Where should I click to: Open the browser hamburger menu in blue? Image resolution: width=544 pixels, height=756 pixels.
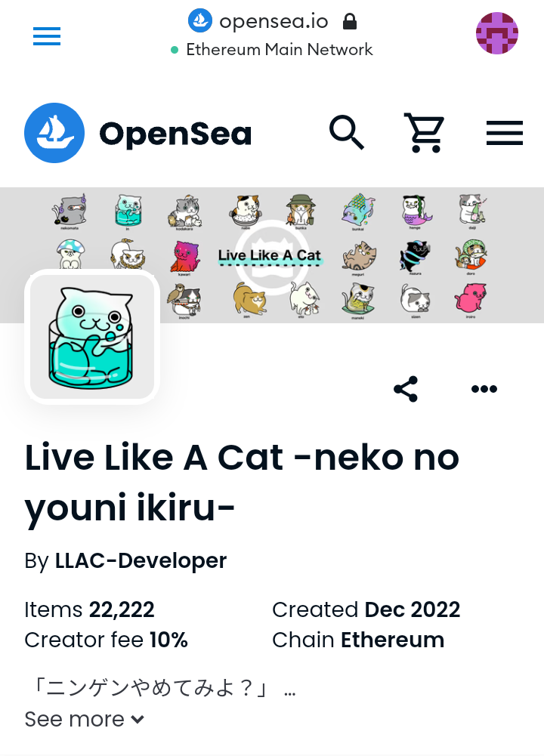(47, 36)
